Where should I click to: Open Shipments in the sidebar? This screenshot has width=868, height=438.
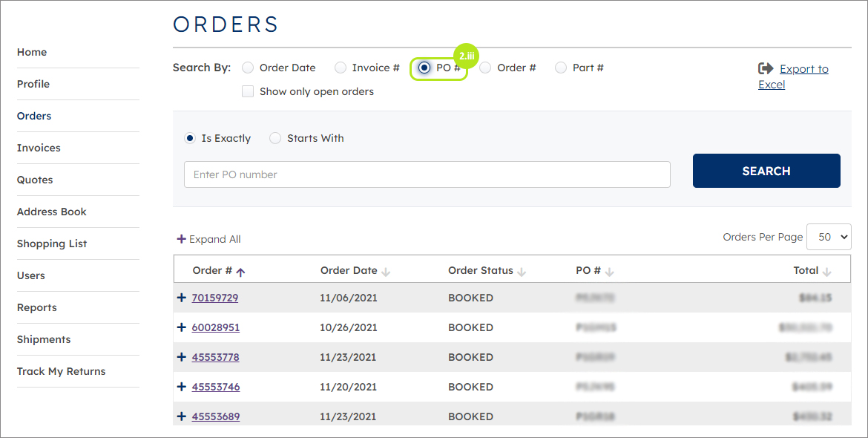click(44, 339)
